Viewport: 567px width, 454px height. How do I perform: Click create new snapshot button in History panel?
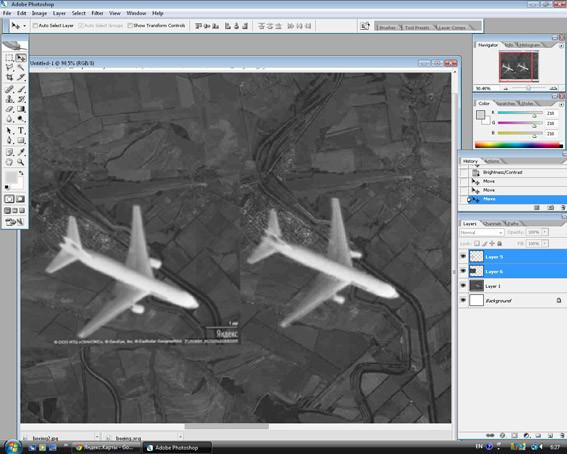550,207
